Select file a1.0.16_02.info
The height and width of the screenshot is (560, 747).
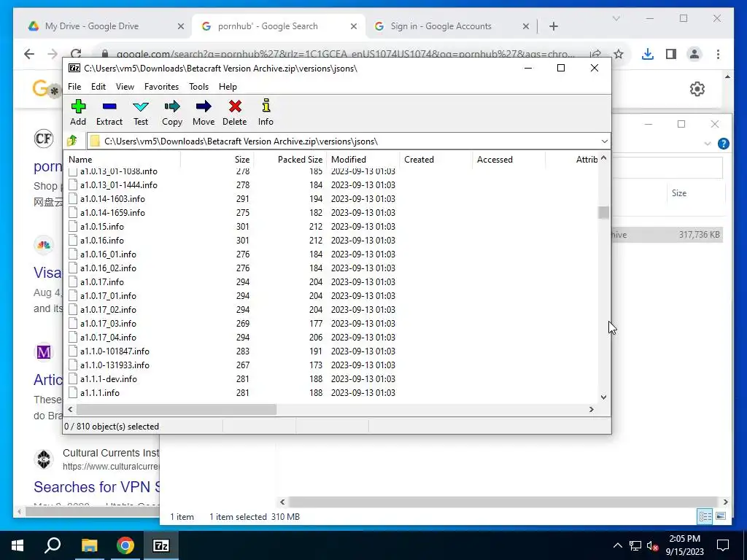(x=108, y=268)
